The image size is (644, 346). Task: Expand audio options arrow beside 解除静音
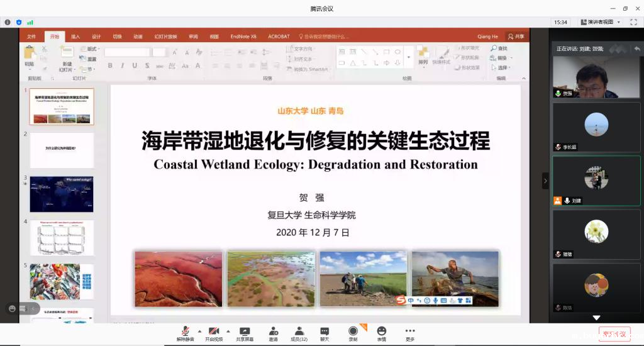[x=200, y=331]
